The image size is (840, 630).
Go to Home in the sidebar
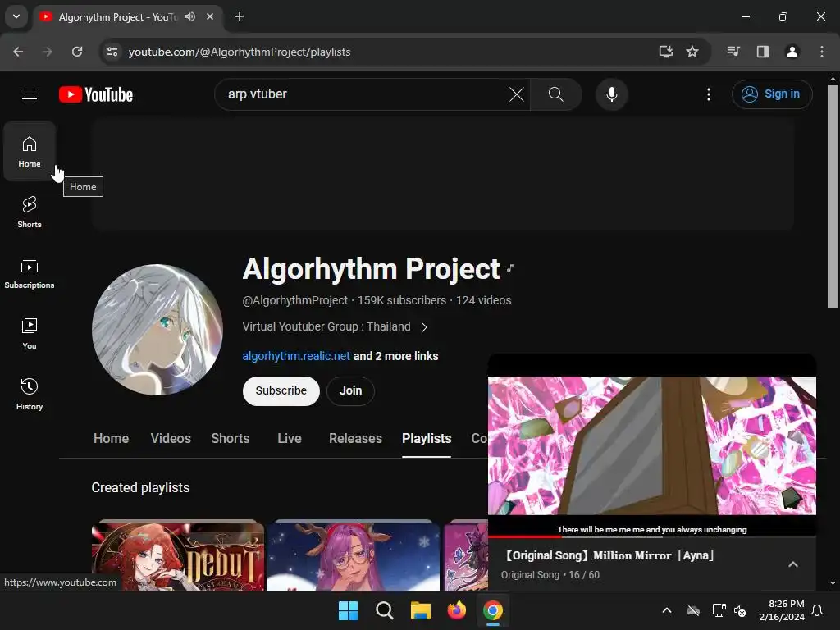(30, 152)
